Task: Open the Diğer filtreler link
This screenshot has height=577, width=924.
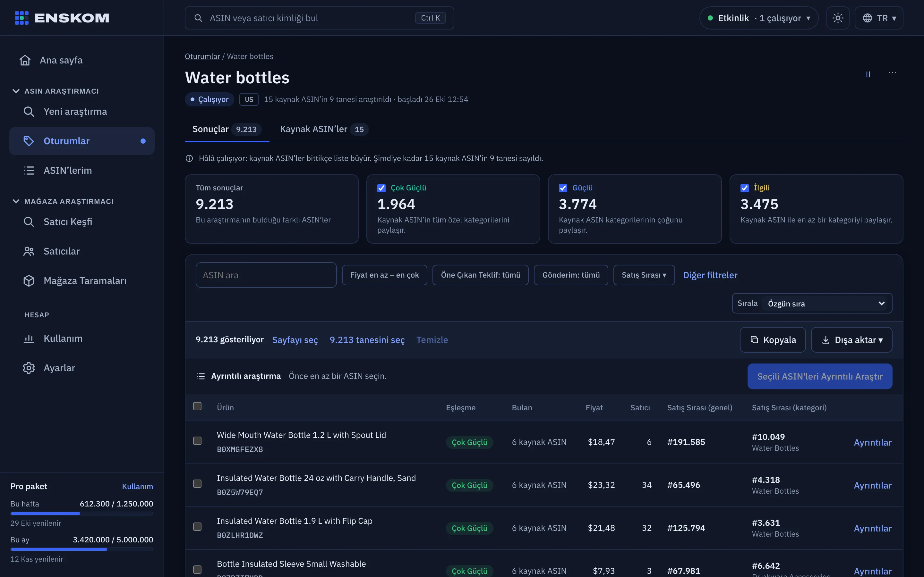Action: pyautogui.click(x=710, y=275)
